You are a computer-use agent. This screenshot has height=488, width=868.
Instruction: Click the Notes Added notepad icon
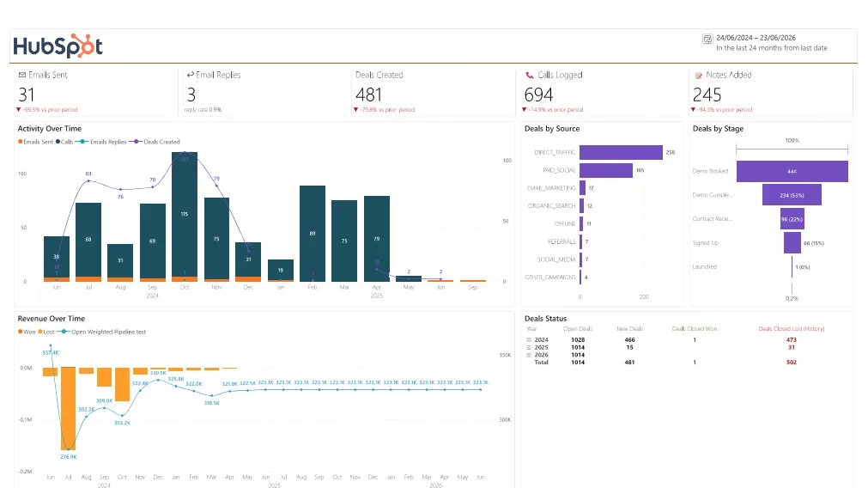tap(699, 76)
